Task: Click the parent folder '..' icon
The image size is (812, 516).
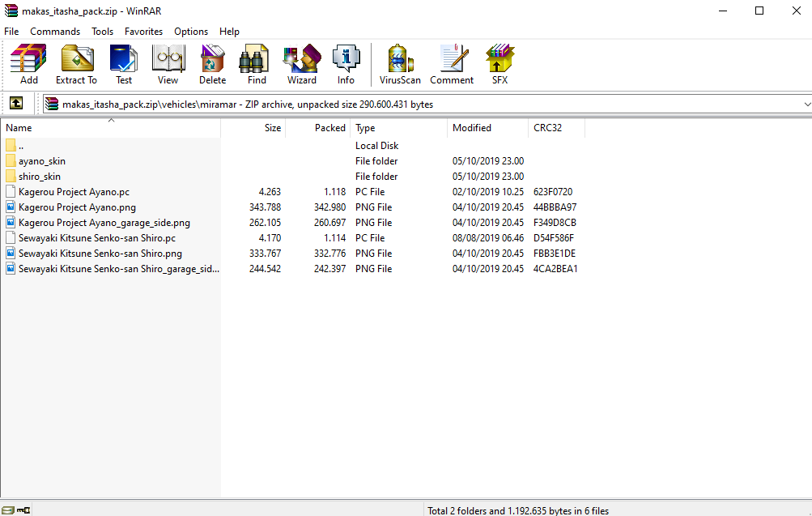Action: tap(11, 145)
